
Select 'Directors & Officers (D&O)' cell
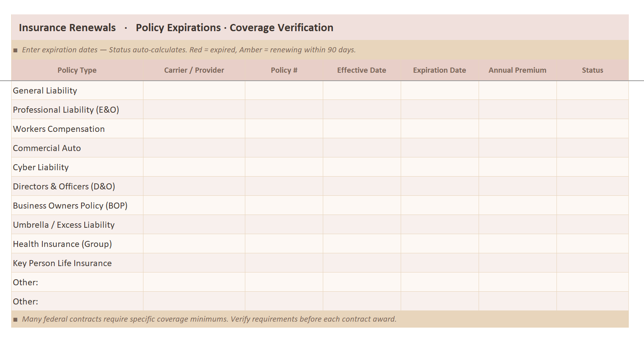(x=77, y=186)
